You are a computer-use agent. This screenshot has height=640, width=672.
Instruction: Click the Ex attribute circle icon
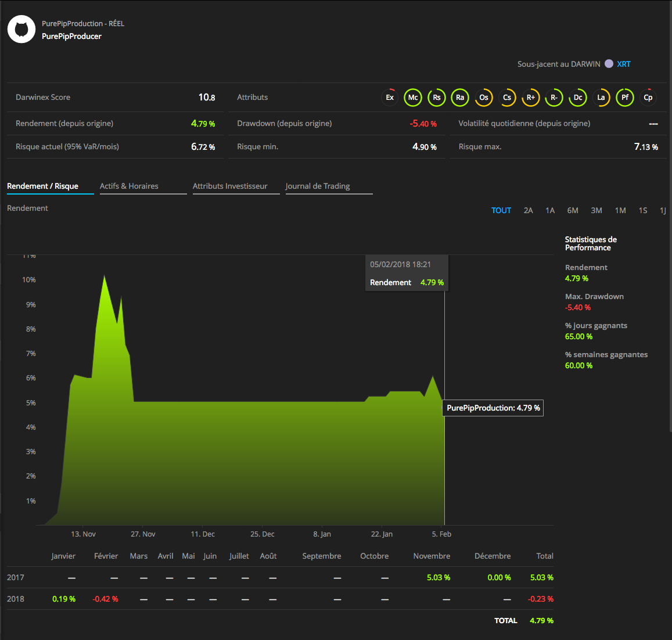390,98
